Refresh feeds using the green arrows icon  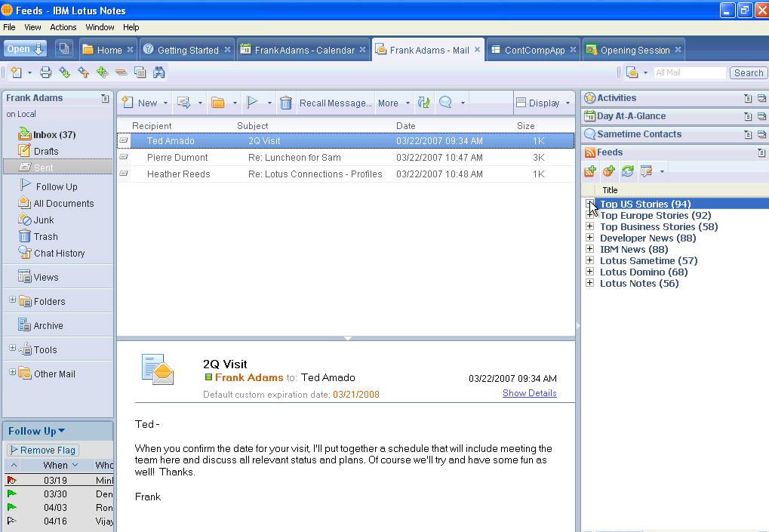627,172
